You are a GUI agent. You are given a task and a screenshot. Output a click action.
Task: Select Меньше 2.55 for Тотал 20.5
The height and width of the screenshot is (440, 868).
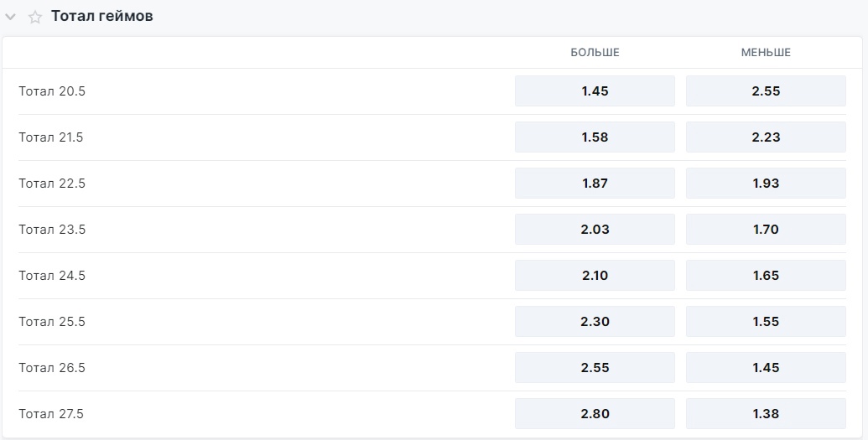[766, 91]
